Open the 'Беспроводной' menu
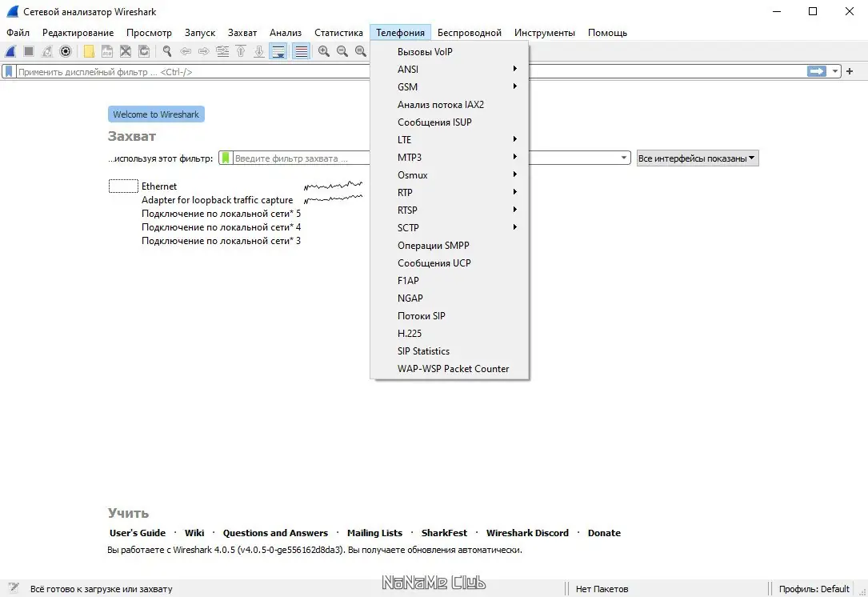Screen dimensions: 868x597 coord(470,33)
